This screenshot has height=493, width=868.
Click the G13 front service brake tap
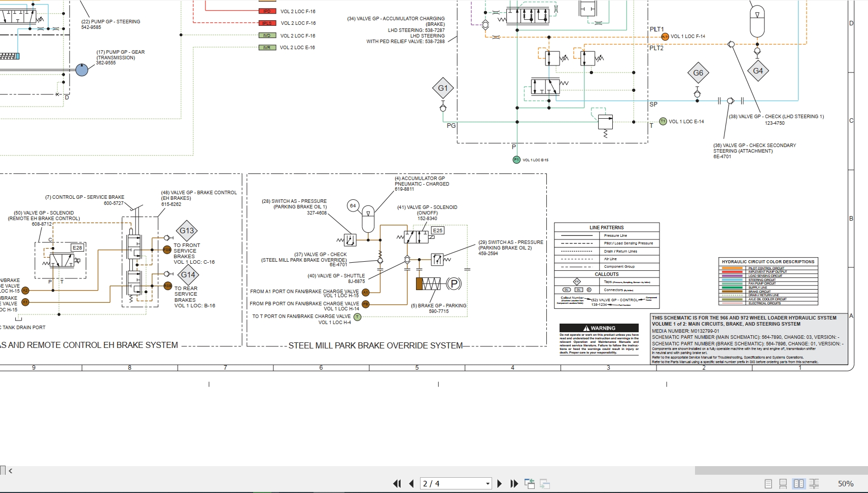click(187, 231)
